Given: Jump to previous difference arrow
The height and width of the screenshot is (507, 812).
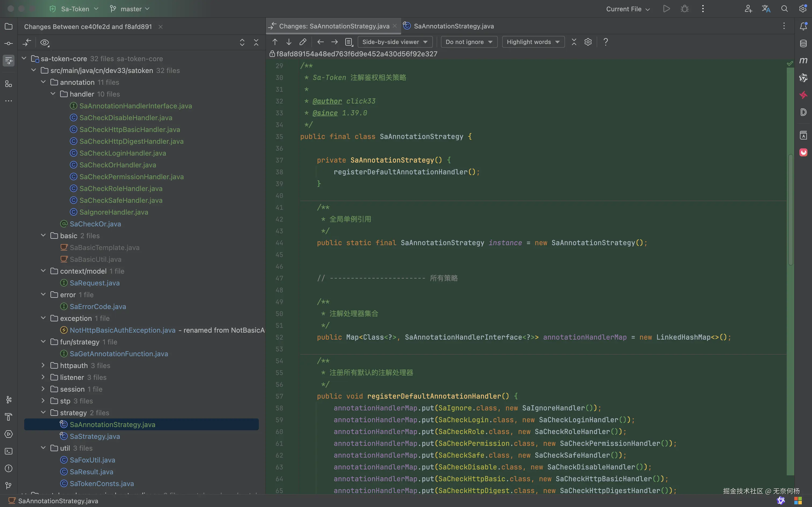Looking at the screenshot, I should coord(275,42).
